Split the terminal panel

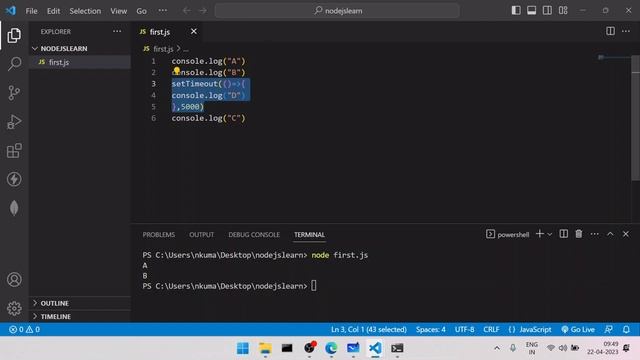(564, 234)
